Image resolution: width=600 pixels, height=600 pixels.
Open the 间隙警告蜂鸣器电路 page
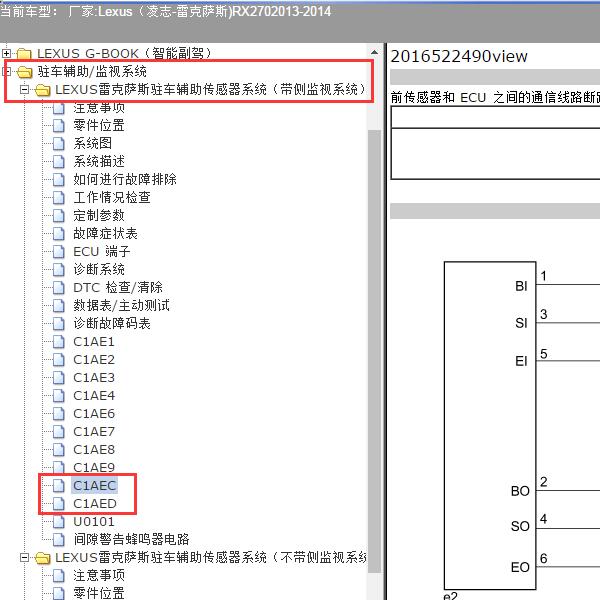[x=131, y=539]
